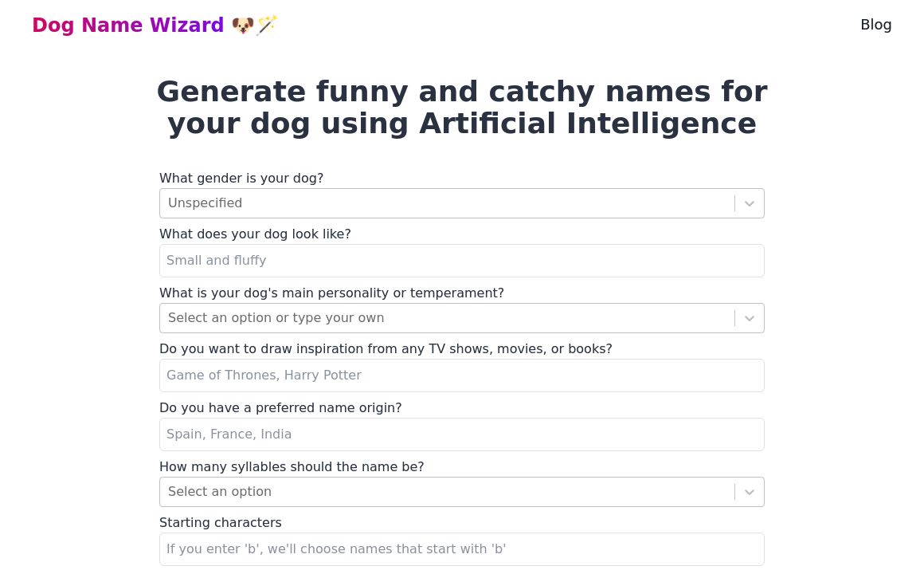Click the main heading about generating dog names
The width and height of the screenshot is (924, 574).
(462, 107)
